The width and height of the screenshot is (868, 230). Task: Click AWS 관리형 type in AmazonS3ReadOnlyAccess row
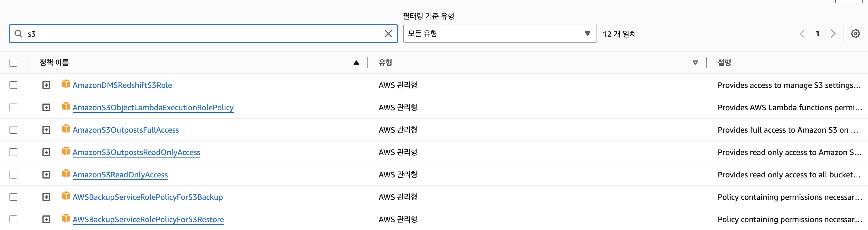(x=398, y=175)
